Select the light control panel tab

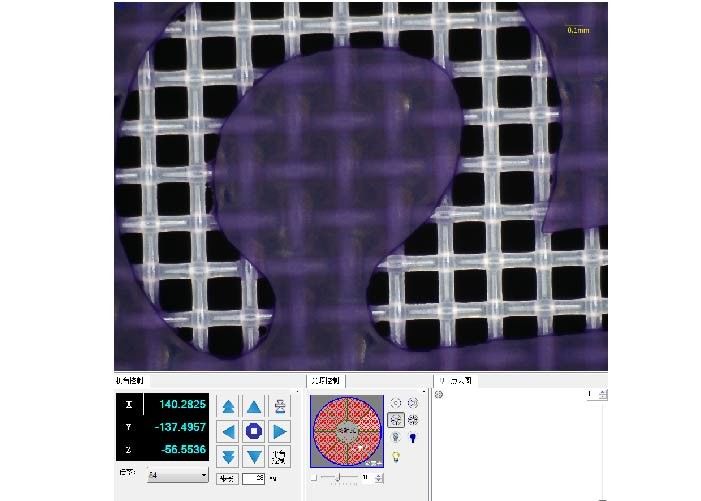(326, 381)
